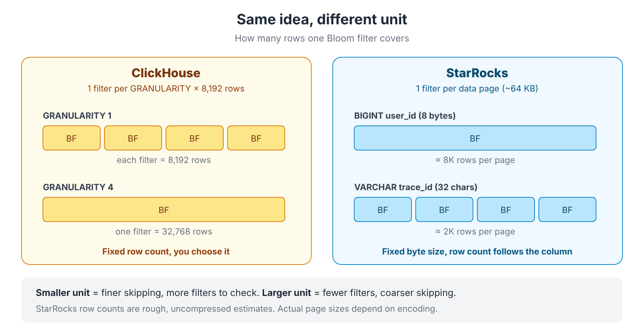Click the 'Larger unit' bold text
This screenshot has width=644, height=336.
pos(287,293)
